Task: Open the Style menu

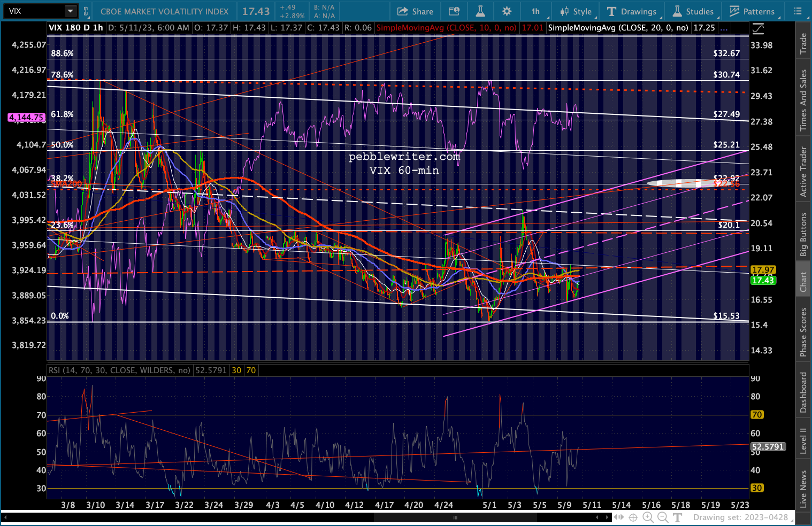Action: (576, 11)
